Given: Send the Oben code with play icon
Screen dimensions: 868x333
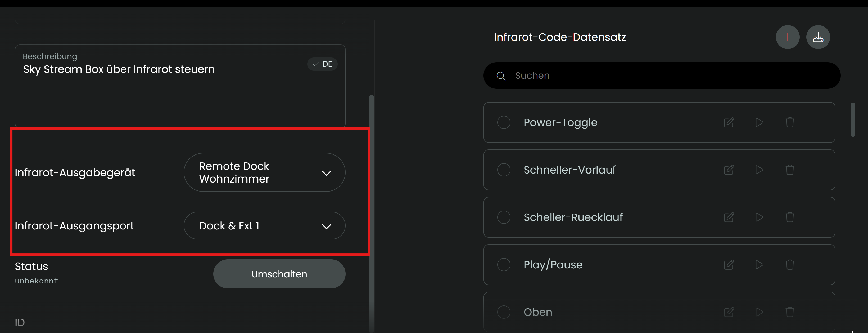Looking at the screenshot, I should [759, 312].
